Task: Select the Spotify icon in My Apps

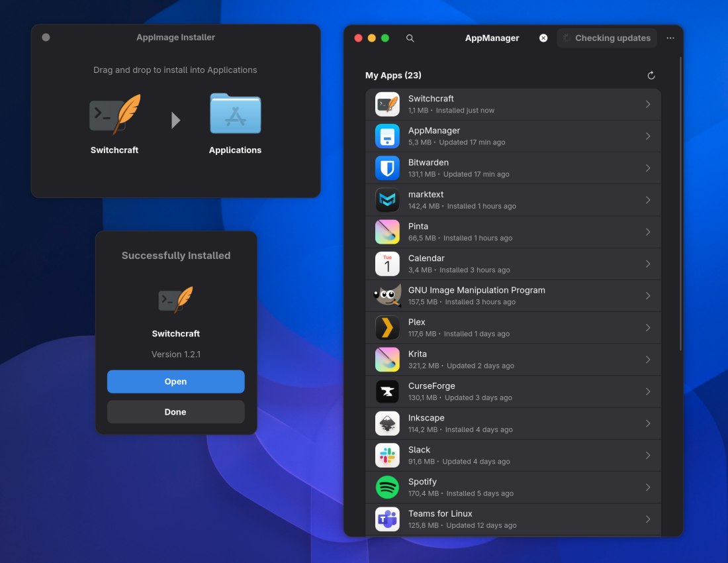Action: click(x=387, y=487)
